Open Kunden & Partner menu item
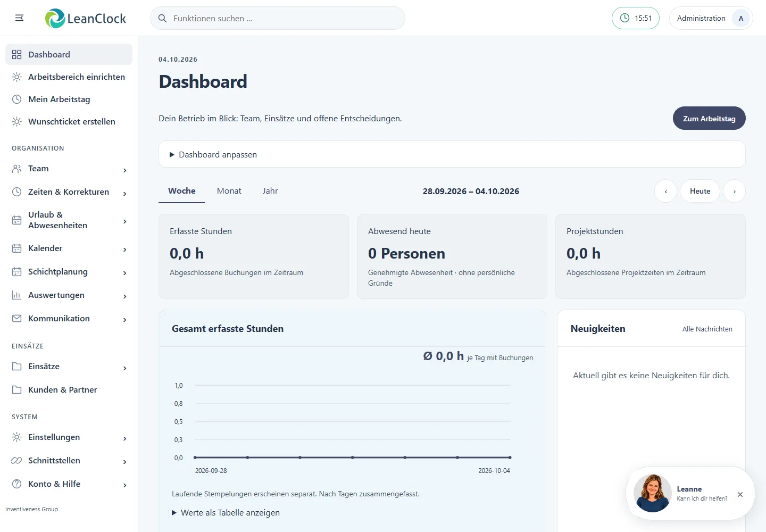This screenshot has width=766, height=532. [69, 390]
